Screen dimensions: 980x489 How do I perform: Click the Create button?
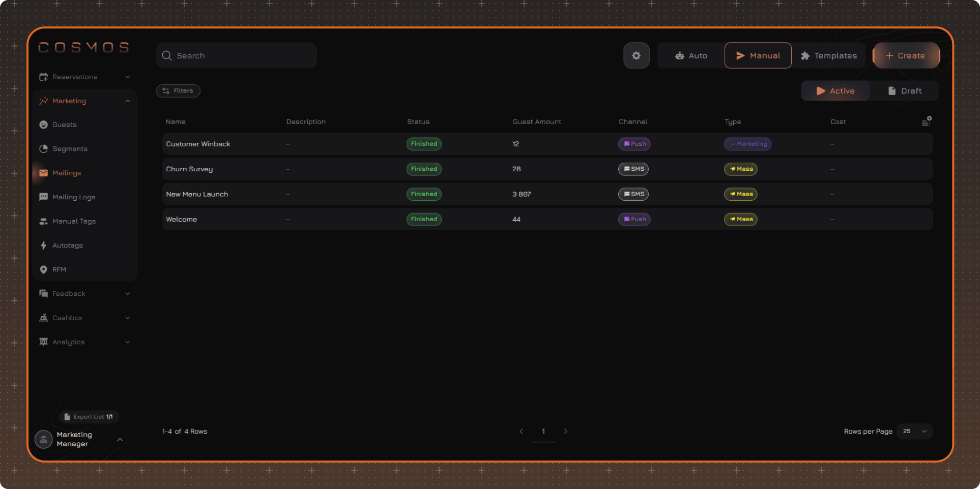(906, 55)
